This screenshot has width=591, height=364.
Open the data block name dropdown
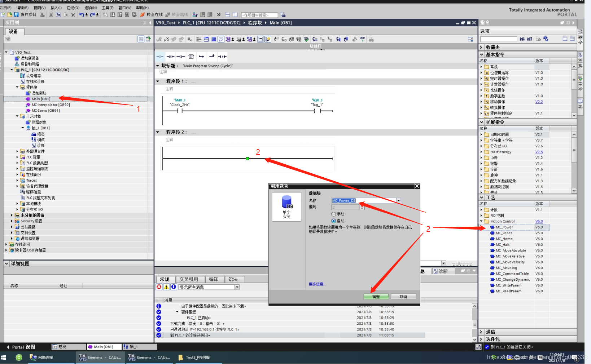pyautogui.click(x=398, y=200)
